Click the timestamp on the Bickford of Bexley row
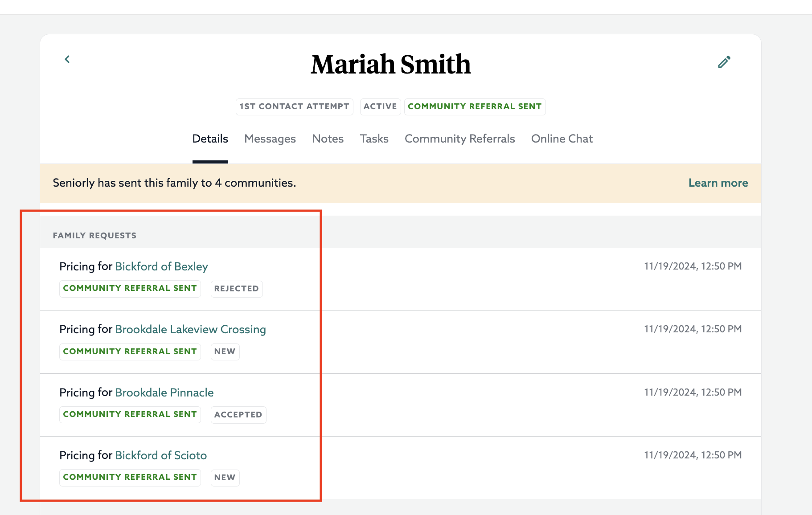This screenshot has height=515, width=812. (x=693, y=266)
